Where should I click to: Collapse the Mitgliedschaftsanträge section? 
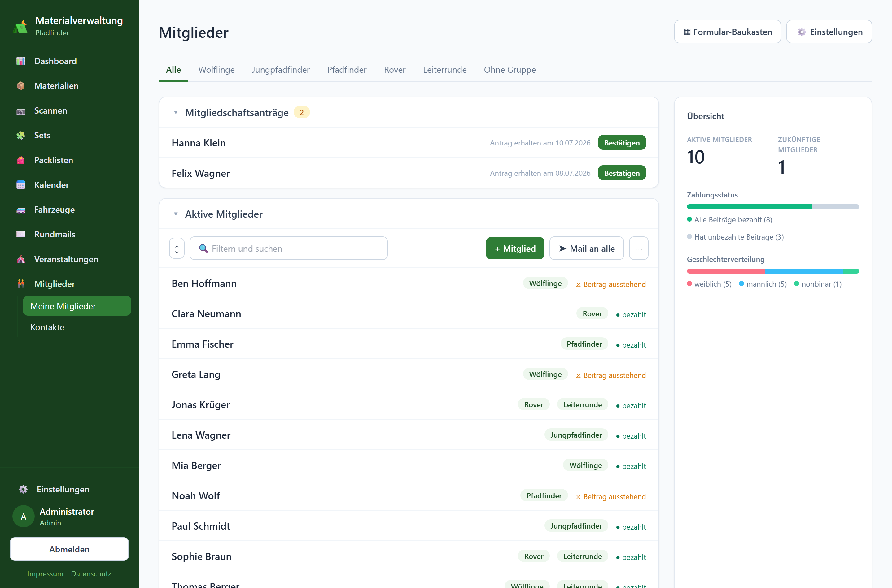pyautogui.click(x=176, y=113)
